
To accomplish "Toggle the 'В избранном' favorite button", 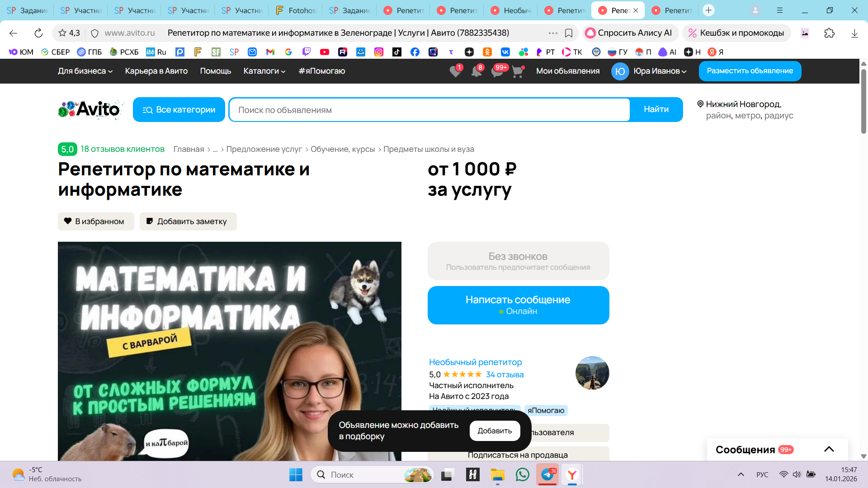I will pos(96,221).
